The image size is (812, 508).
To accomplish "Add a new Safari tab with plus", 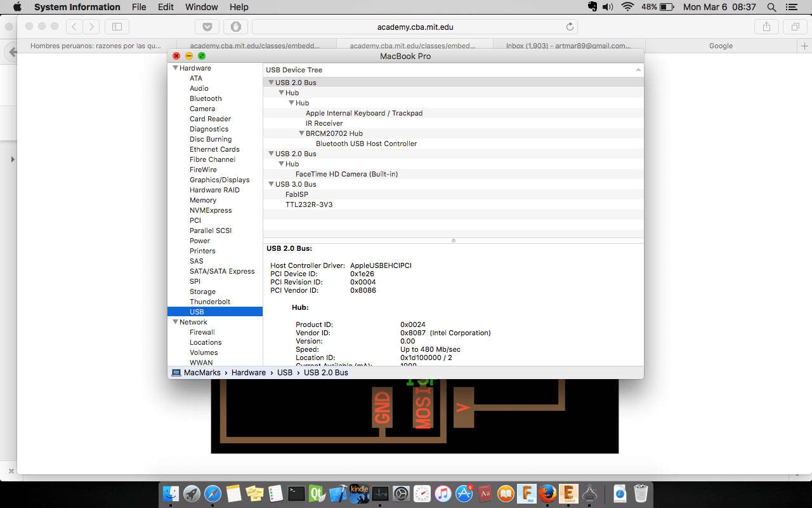I will [805, 46].
